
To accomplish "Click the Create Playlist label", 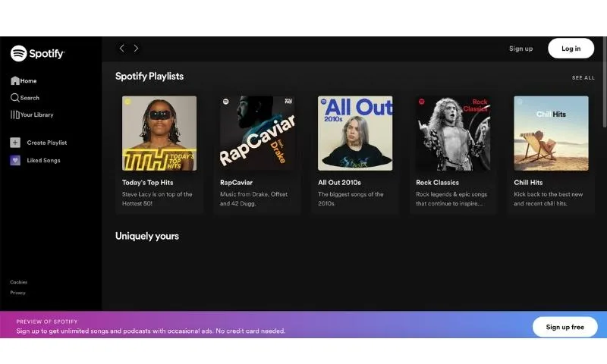I will pos(47,143).
